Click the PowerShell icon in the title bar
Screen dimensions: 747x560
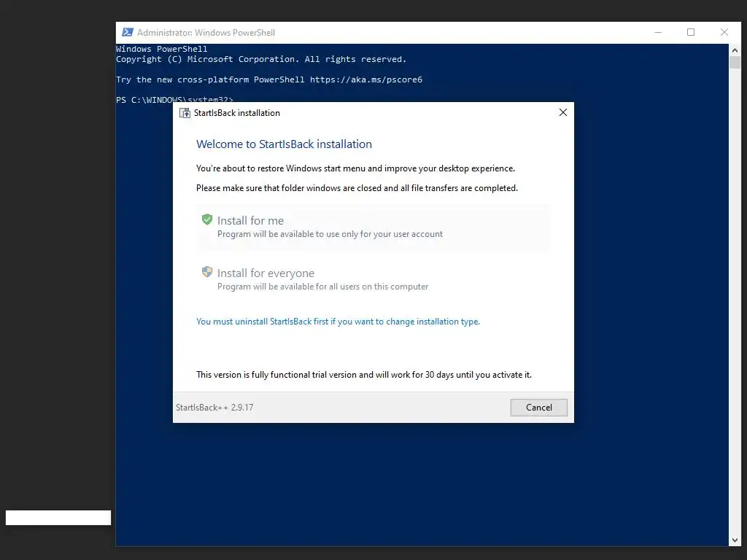point(128,32)
